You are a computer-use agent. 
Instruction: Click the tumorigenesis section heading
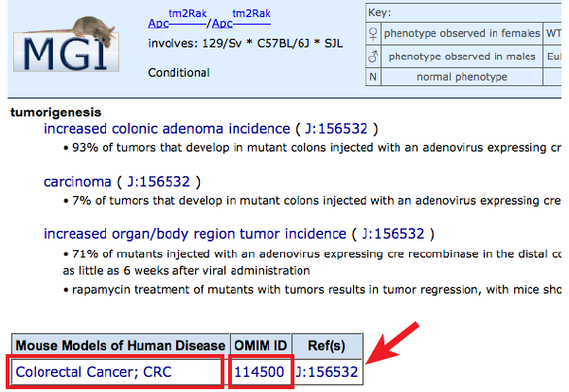coord(56,112)
